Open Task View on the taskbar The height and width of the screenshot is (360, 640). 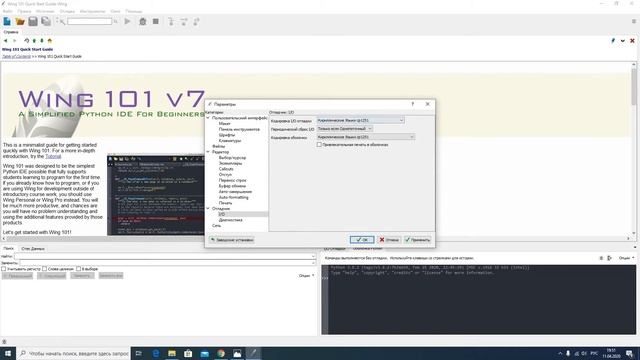[138, 353]
